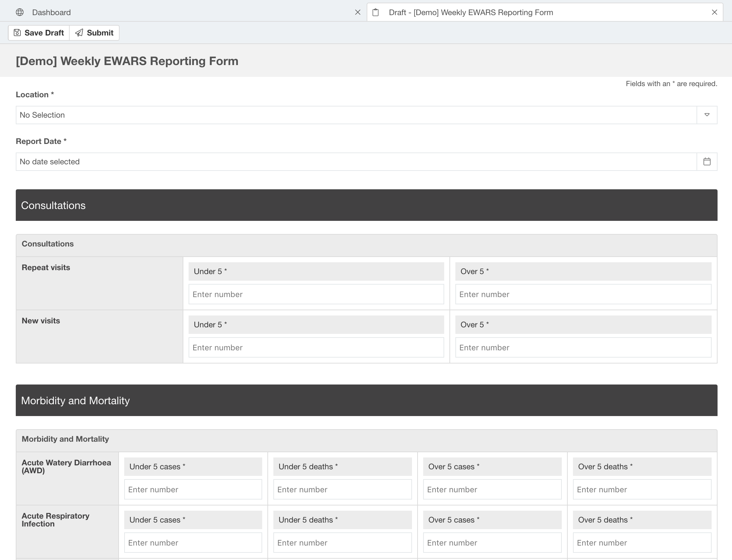Click the No date selected date picker
This screenshot has height=560, width=732.
(x=366, y=161)
